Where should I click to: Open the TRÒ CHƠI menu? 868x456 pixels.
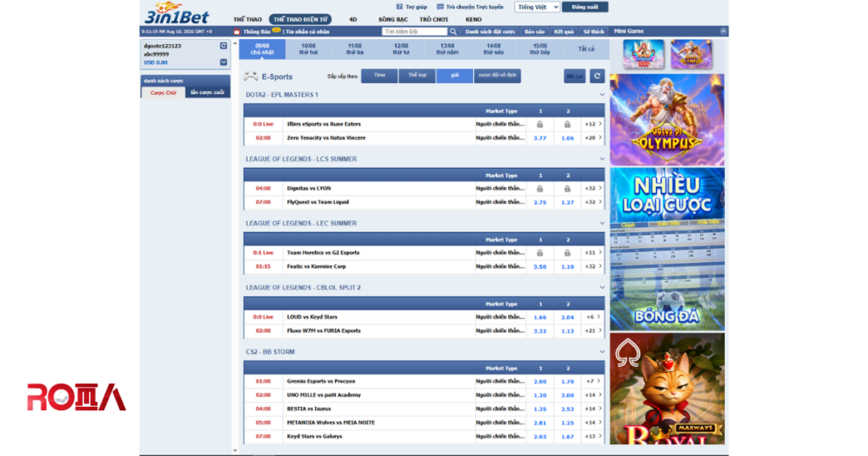point(433,19)
